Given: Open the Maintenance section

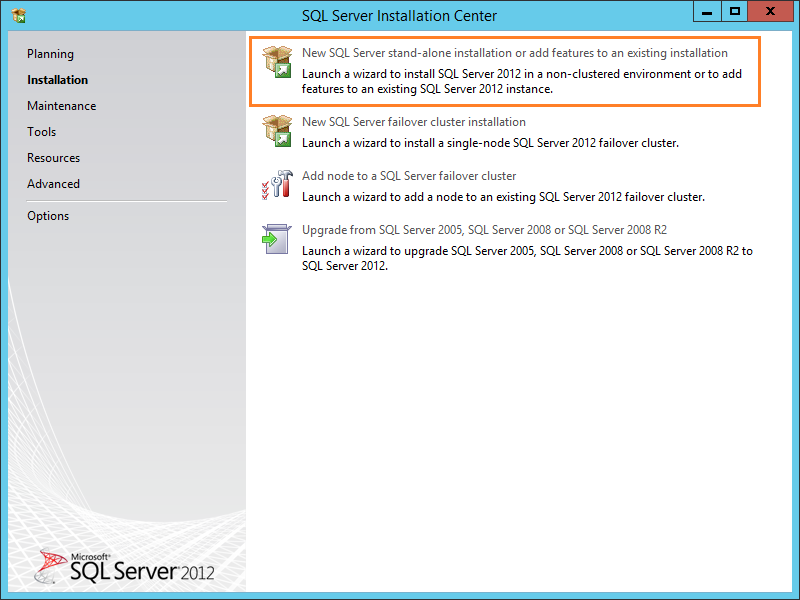Looking at the screenshot, I should click(62, 105).
